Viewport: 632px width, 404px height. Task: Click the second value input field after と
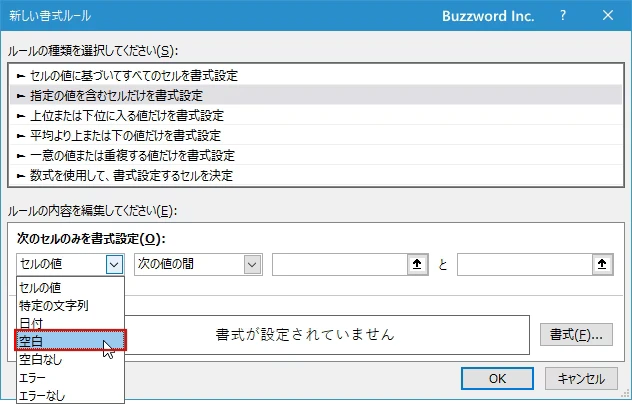pos(525,264)
